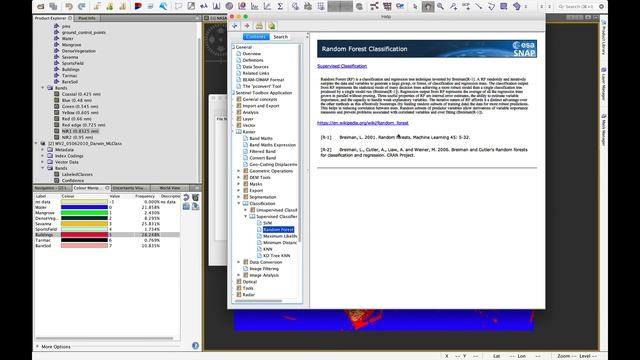Viewport: 640px width, 360px height.
Task: Click the Help tree horizontal scrollbar
Action: pyautogui.click(x=259, y=301)
